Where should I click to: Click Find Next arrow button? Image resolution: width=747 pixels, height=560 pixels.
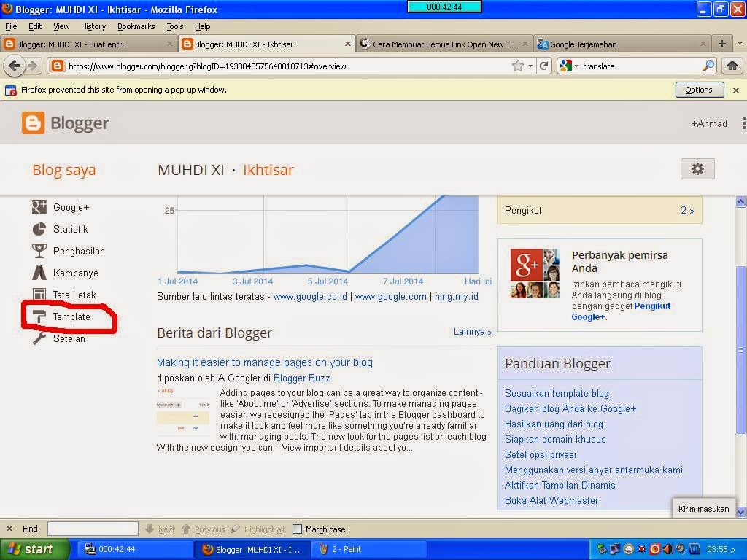pos(160,529)
